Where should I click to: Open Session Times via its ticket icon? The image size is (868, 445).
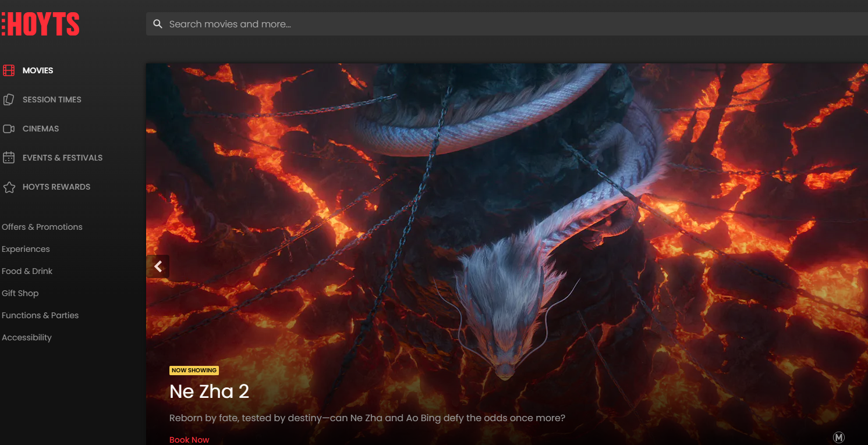(x=9, y=99)
